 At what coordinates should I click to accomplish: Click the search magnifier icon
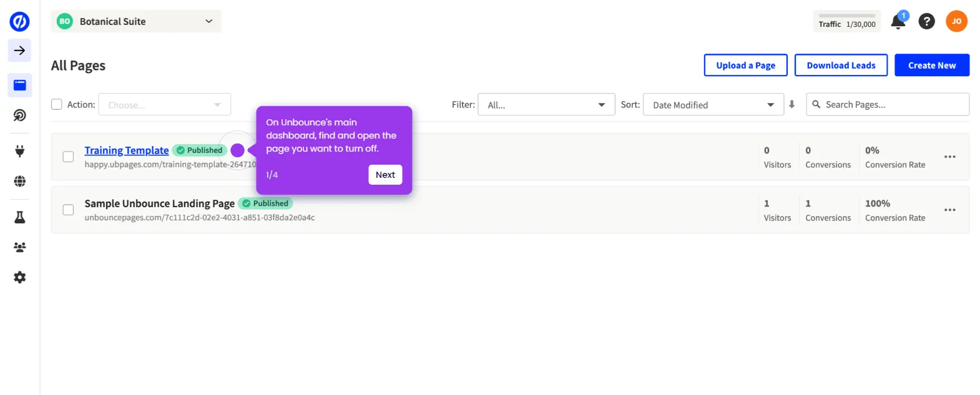click(x=816, y=104)
